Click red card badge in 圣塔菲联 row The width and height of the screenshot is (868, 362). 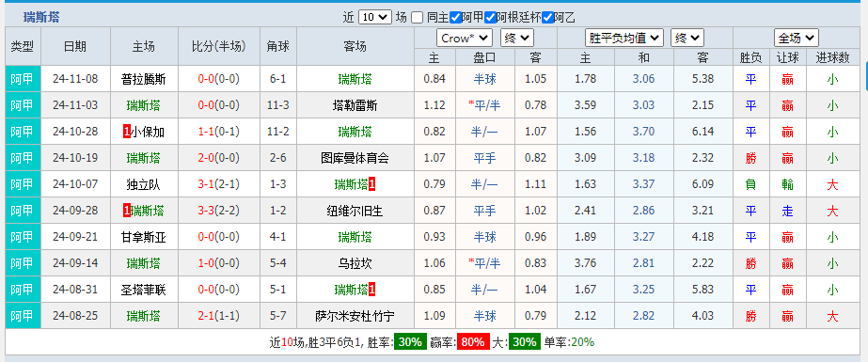tap(372, 290)
